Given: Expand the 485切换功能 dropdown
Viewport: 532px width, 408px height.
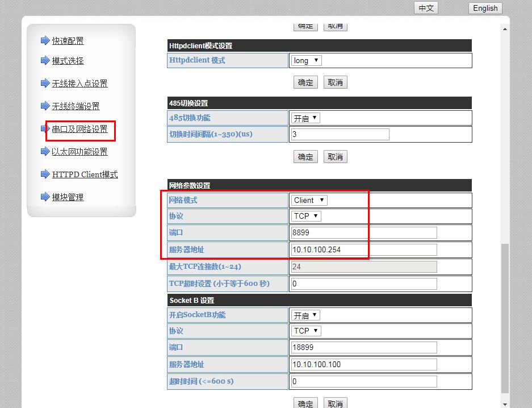Looking at the screenshot, I should [306, 118].
